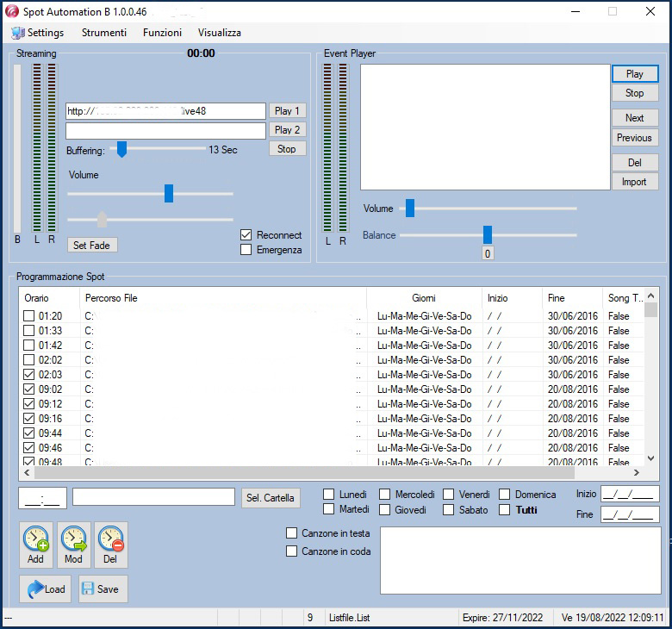The height and width of the screenshot is (629, 672).
Task: Click the Buffering slider thumb
Action: [121, 149]
